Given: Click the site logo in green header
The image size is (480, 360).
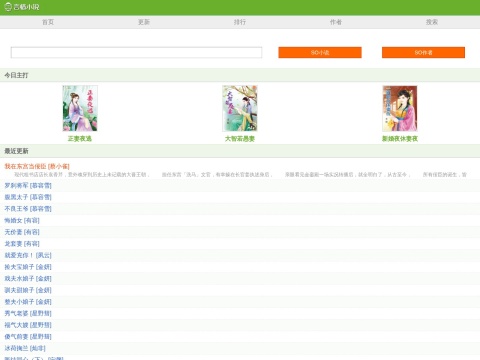Looking at the screenshot, I should click(x=22, y=7).
